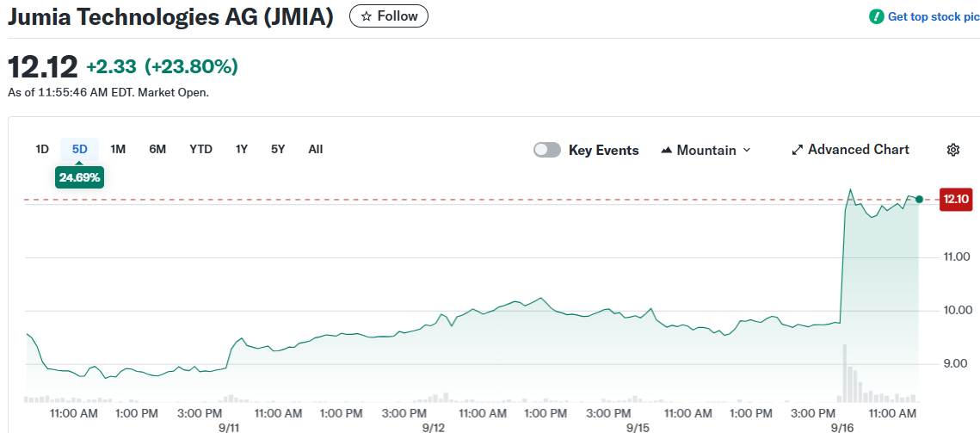Click the 9.00 y-axis label
Image resolution: width=980 pixels, height=433 pixels.
coord(957,363)
